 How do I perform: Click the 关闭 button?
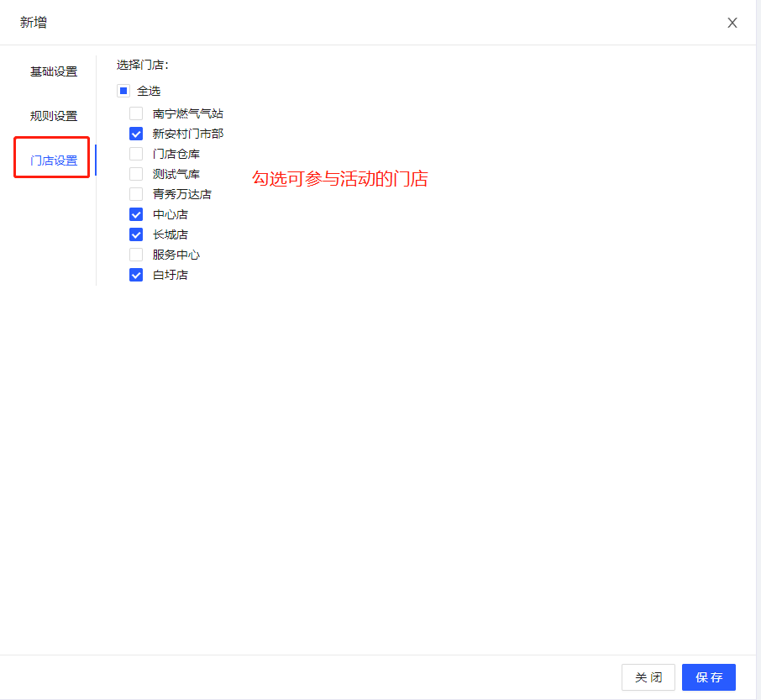pyautogui.click(x=648, y=677)
